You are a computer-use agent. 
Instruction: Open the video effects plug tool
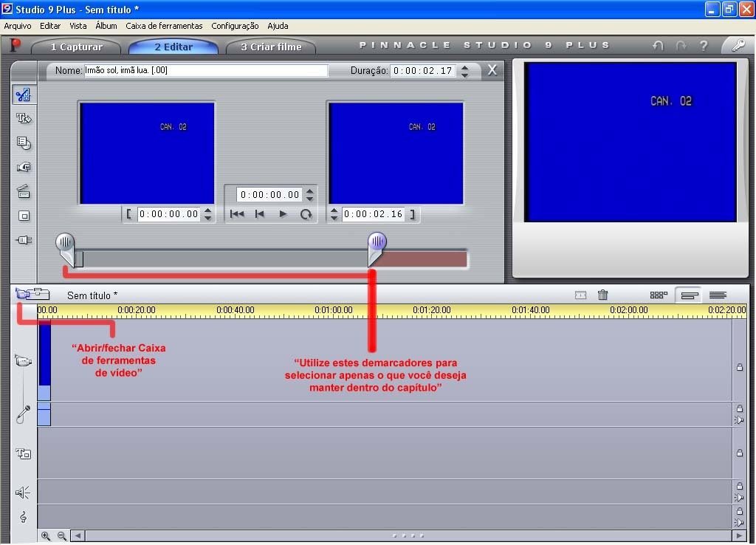[23, 240]
